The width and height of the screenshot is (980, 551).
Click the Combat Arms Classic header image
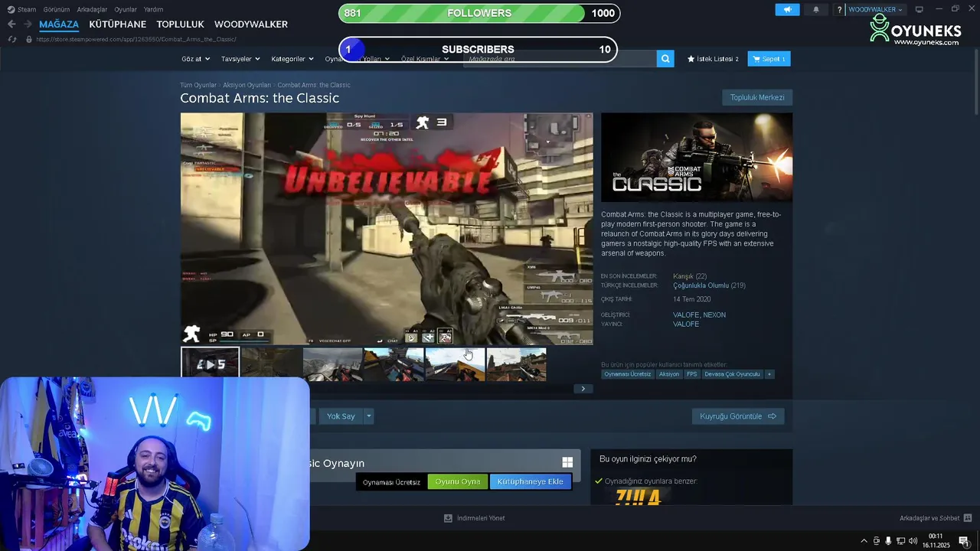(x=697, y=158)
